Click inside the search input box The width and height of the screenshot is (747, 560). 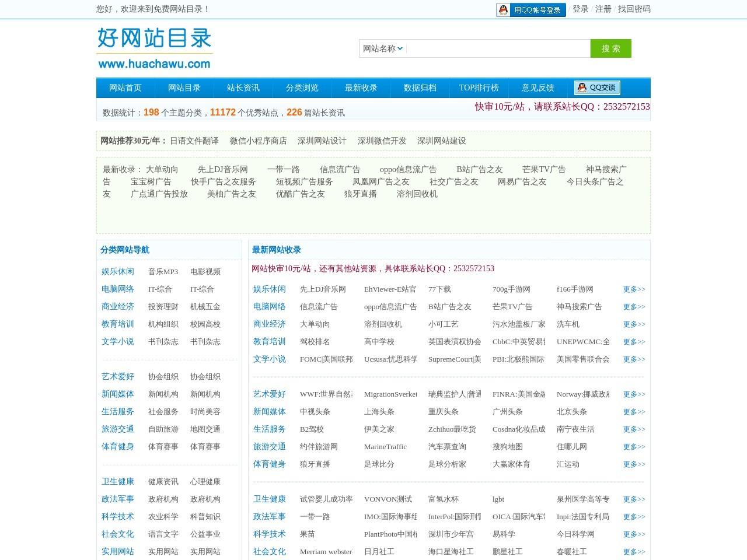[x=499, y=48]
